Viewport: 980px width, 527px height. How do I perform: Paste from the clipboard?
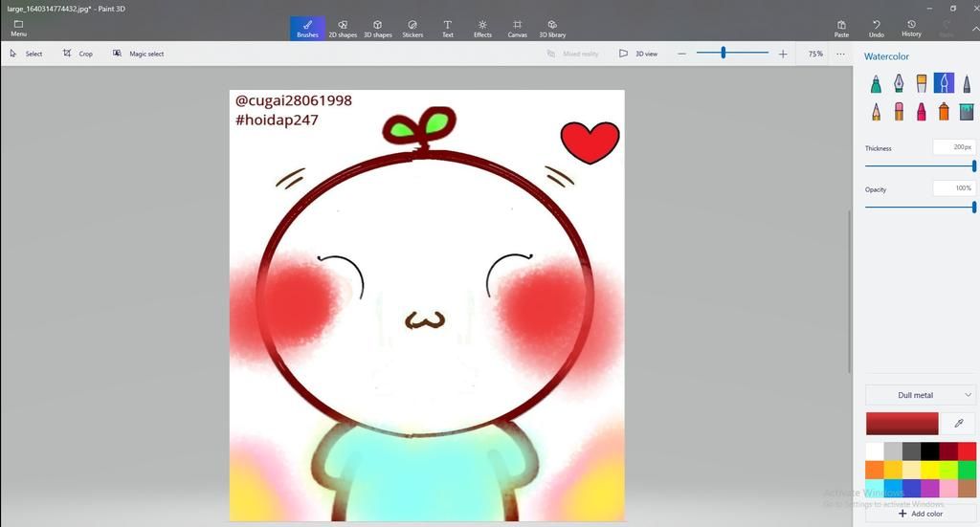[x=841, y=29]
